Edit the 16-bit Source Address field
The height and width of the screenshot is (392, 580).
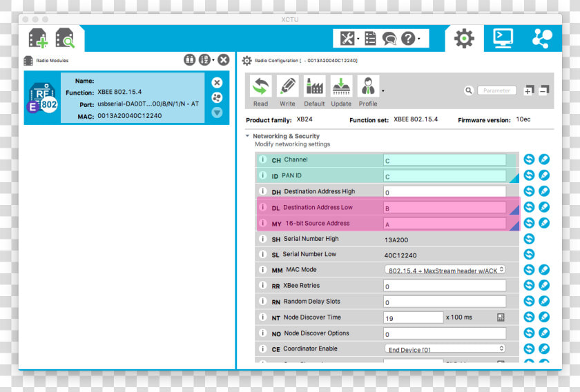445,224
